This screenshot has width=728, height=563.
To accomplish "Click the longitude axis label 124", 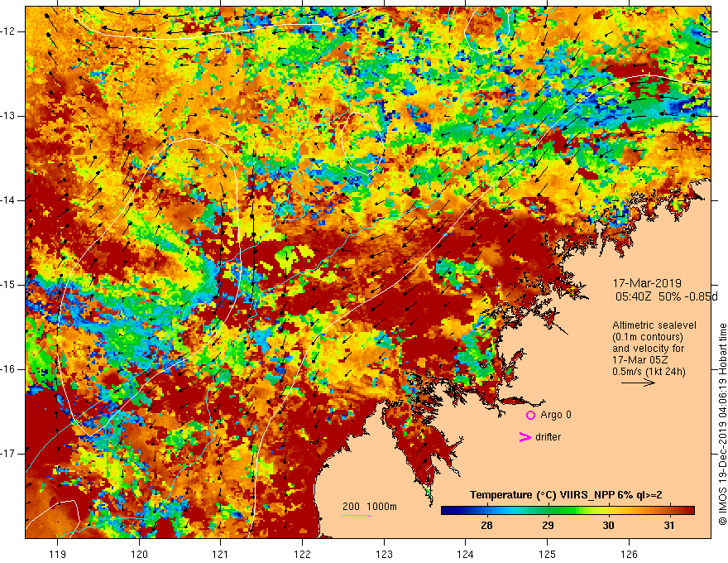I will click(466, 554).
